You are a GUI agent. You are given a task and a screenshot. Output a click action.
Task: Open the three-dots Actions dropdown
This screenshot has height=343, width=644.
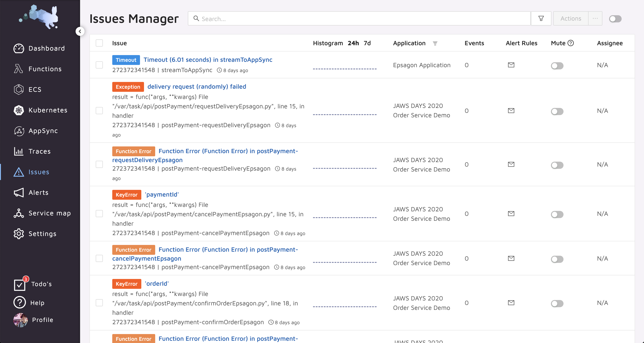click(x=595, y=19)
